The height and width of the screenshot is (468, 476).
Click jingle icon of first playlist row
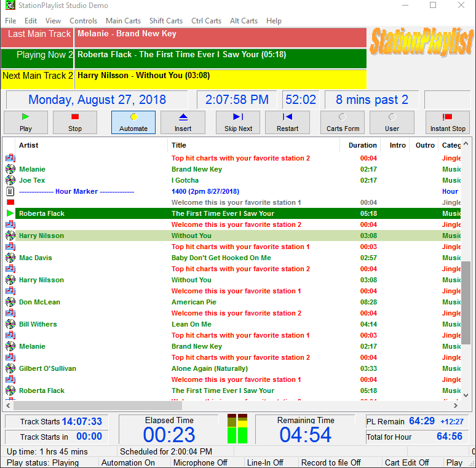coord(10,158)
